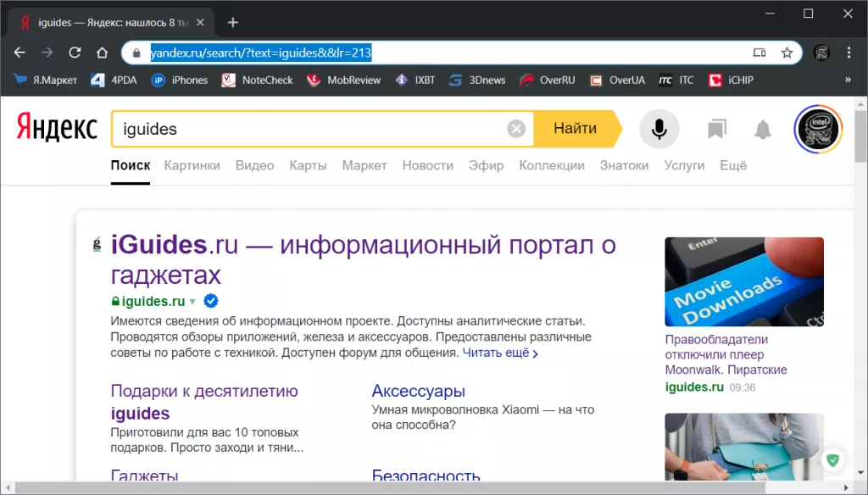
Task: Open the Ещё more services menu
Action: 733,165
